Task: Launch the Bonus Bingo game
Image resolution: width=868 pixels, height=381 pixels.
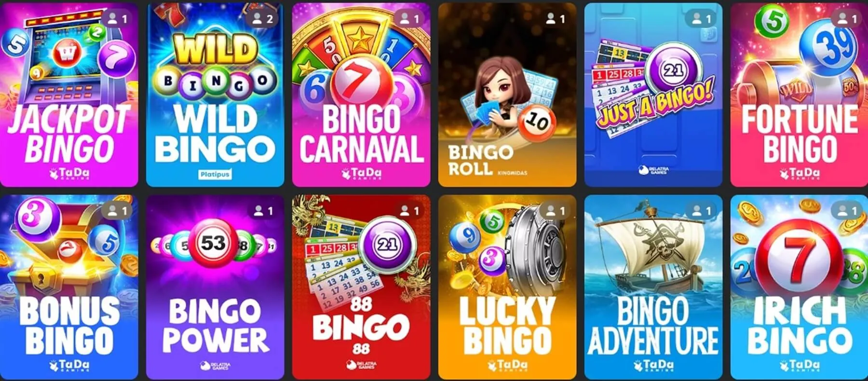Action: coord(69,287)
